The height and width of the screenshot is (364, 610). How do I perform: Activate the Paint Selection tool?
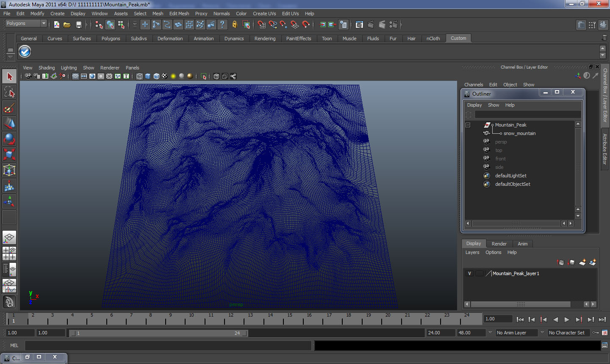pyautogui.click(x=9, y=108)
